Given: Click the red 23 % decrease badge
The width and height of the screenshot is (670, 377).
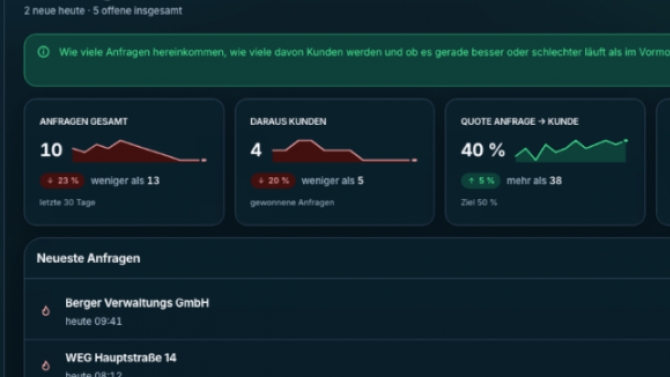Looking at the screenshot, I should [x=62, y=181].
